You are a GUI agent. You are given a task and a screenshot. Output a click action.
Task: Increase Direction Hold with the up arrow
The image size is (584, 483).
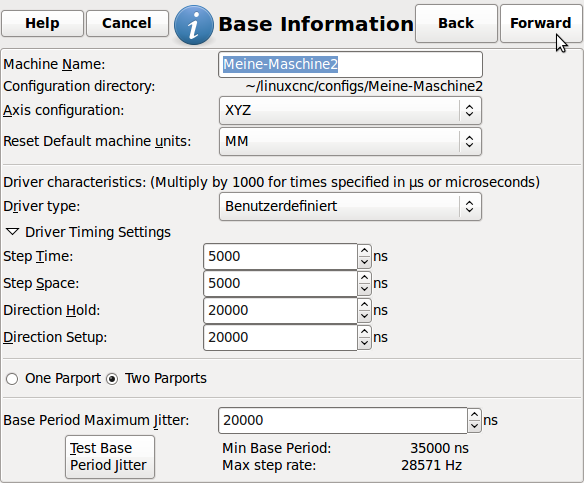pos(364,305)
